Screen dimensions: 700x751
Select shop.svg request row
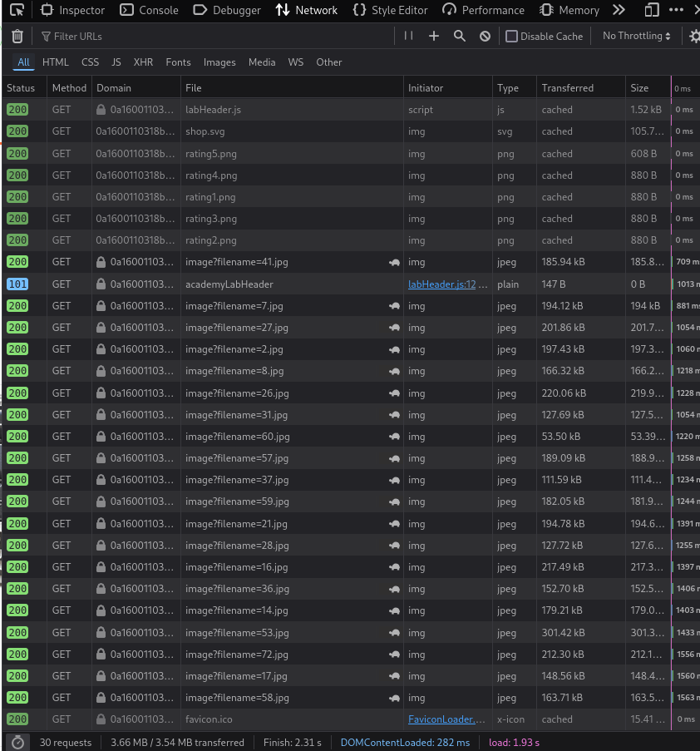pyautogui.click(x=351, y=131)
